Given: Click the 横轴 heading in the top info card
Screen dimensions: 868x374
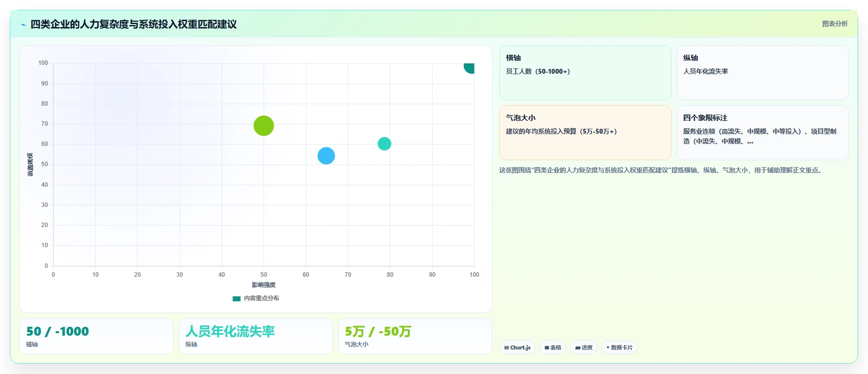Looking at the screenshot, I should coord(513,58).
